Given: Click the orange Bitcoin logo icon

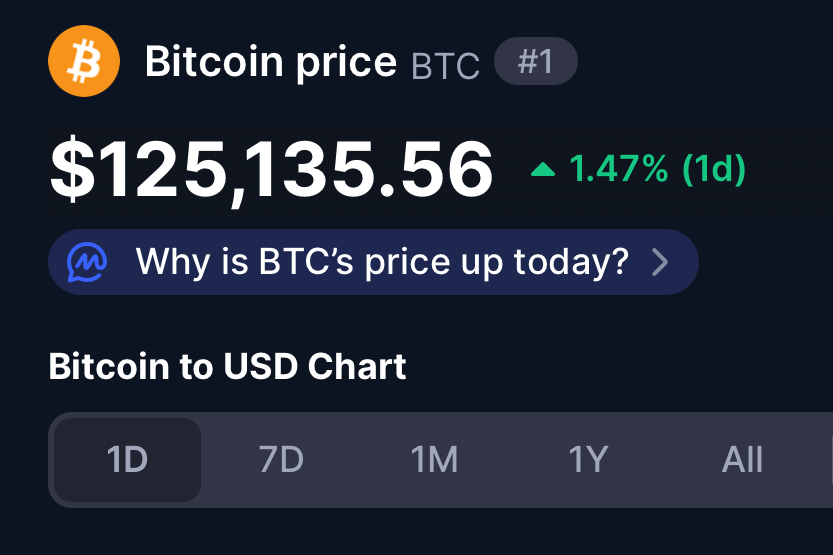Looking at the screenshot, I should 84,61.
